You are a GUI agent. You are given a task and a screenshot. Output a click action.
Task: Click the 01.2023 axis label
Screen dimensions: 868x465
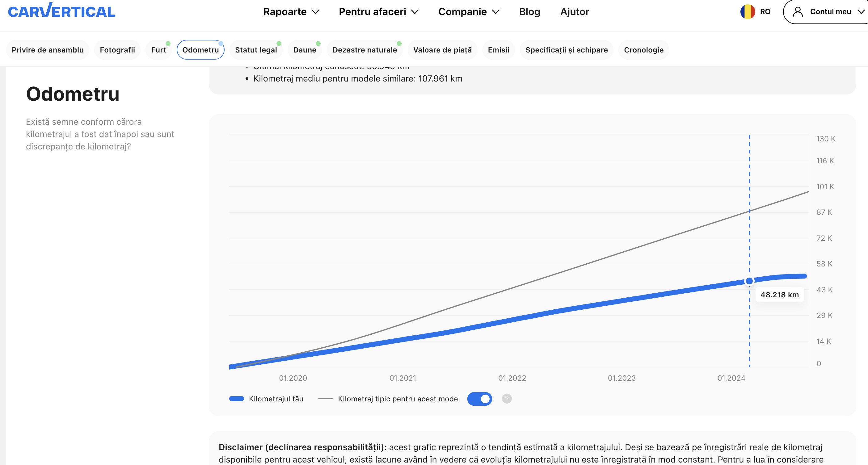tap(622, 378)
